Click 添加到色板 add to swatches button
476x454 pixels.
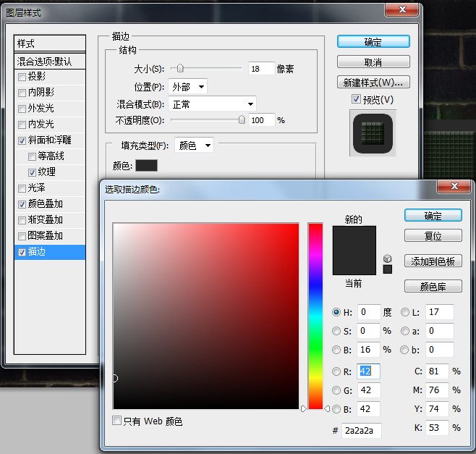click(433, 261)
